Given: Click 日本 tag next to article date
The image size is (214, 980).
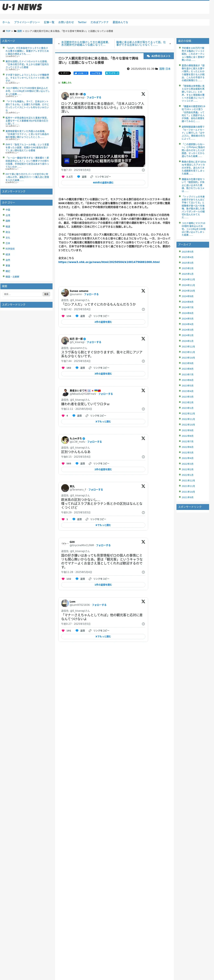Looking at the screenshot, I should 168,69.
